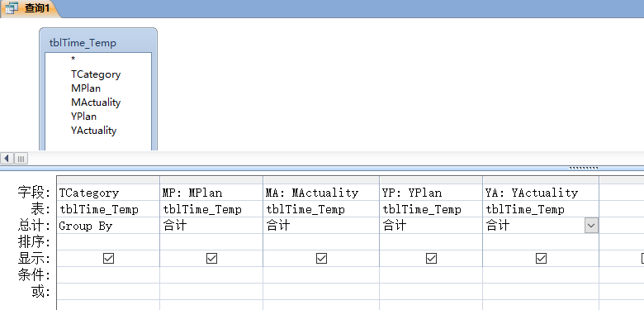This screenshot has width=644, height=310.
Task: Select MActuality in the table field list
Action: (x=96, y=103)
